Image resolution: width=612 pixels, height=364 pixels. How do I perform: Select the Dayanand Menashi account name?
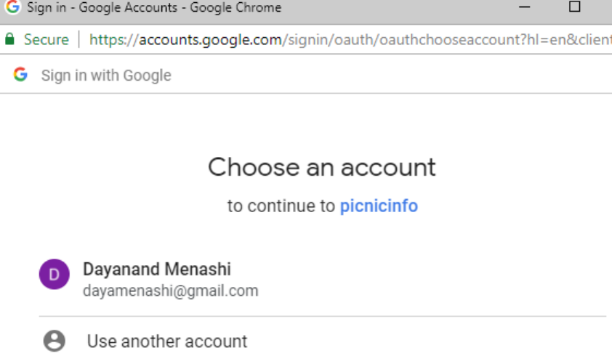[157, 270]
